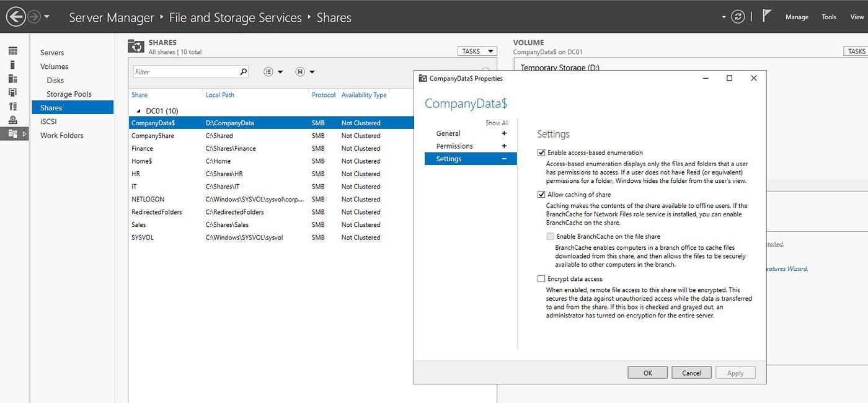Sort by the Local Path column header

point(220,95)
